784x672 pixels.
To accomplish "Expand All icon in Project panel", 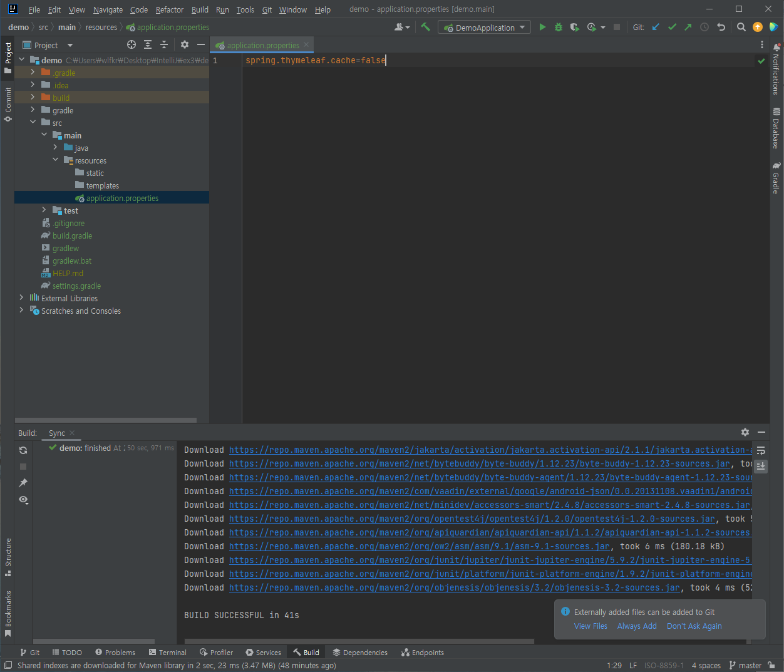I will point(148,44).
